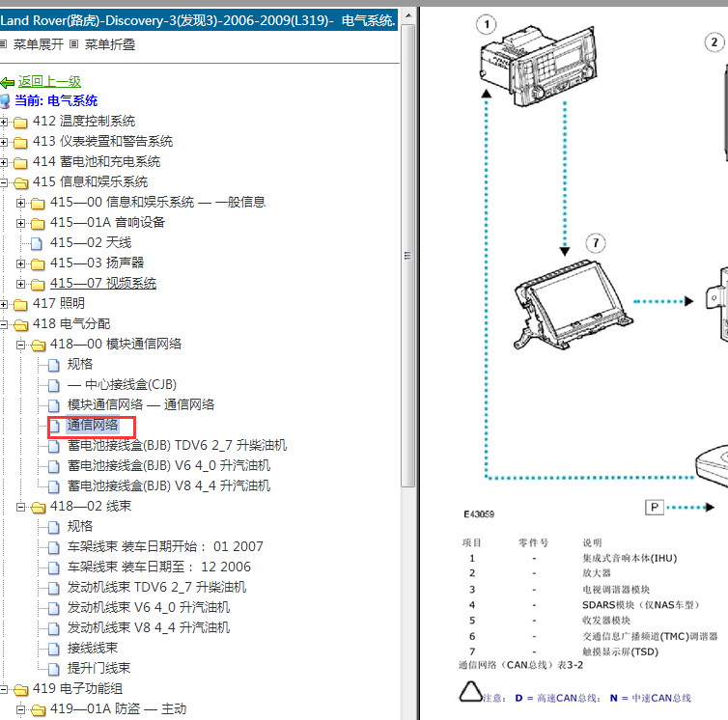Expand the 413 仪表装置和警告系统 node
The image size is (728, 720).
click(4, 142)
